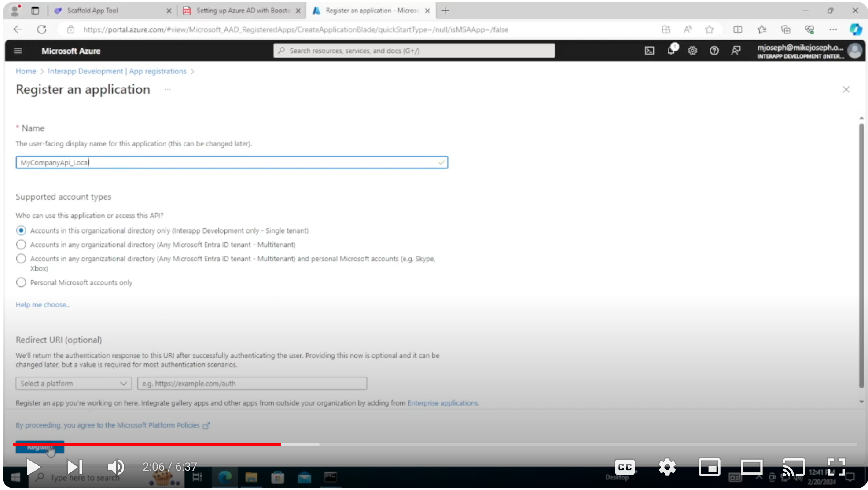Viewport: 868px width, 490px height.
Task: Open Azure notifications bell
Action: (x=672, y=50)
